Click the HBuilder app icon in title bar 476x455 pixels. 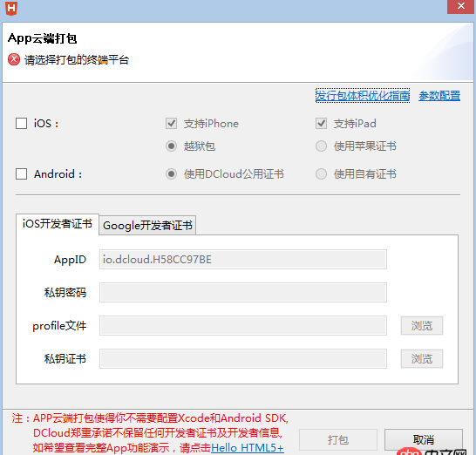pyautogui.click(x=11, y=8)
